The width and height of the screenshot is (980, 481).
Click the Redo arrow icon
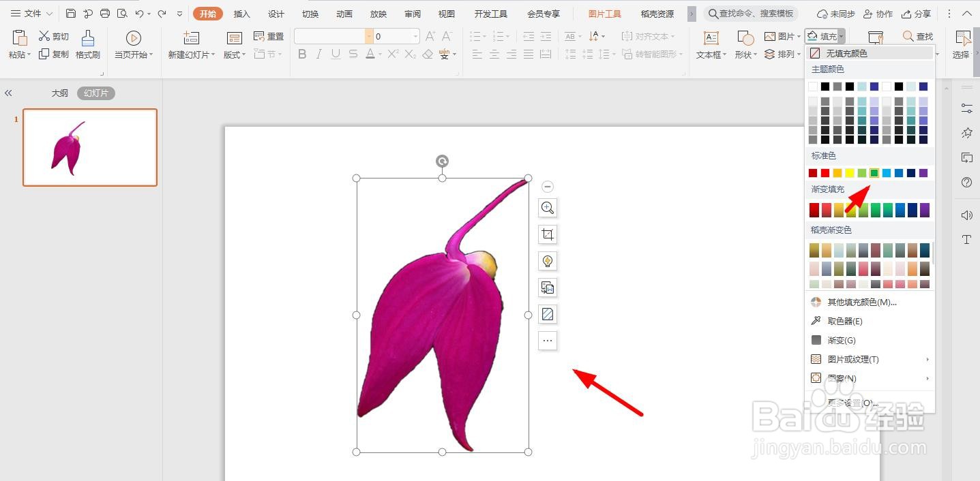(x=162, y=14)
